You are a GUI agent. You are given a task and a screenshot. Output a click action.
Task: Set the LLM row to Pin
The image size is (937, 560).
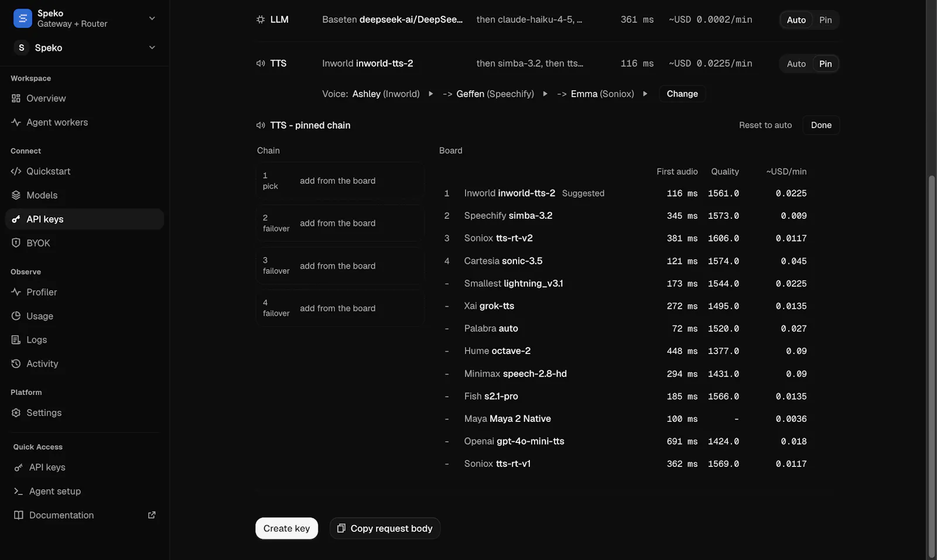(825, 20)
